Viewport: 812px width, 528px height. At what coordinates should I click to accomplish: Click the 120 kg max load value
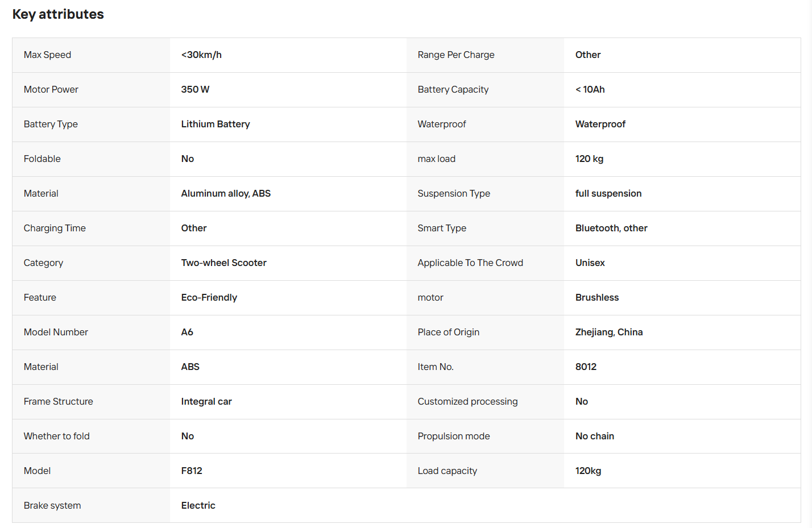point(589,159)
